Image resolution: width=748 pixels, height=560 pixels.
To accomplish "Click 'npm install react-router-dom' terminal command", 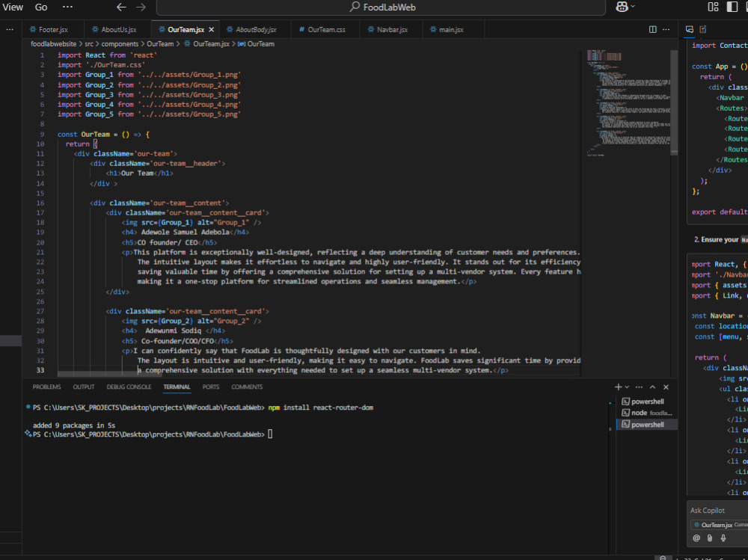I will pyautogui.click(x=321, y=407).
